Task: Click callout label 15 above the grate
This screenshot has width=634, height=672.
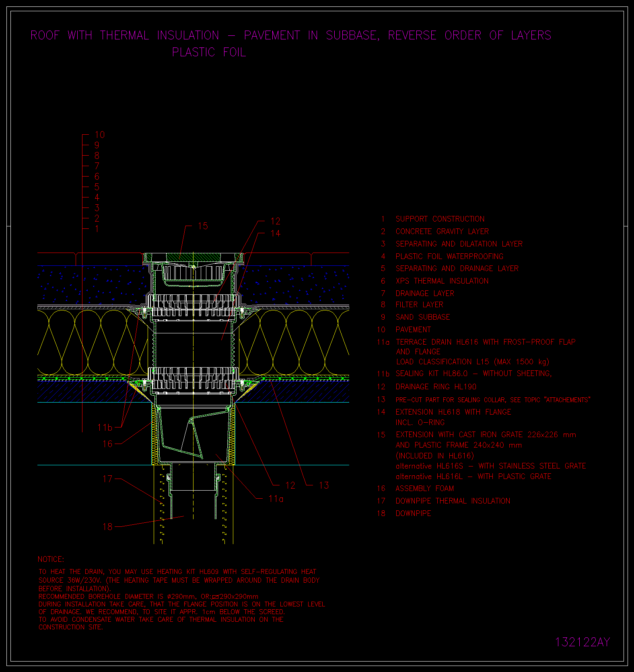Action: point(203,226)
